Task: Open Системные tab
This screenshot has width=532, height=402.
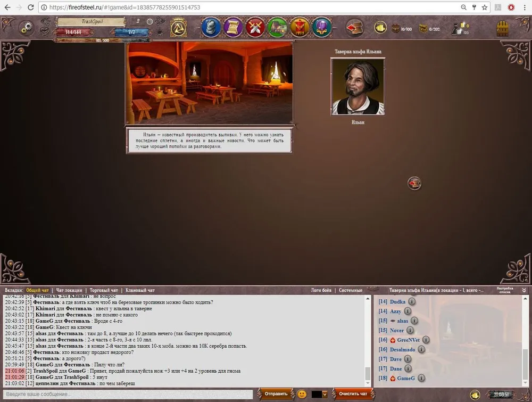Action: [x=351, y=290]
